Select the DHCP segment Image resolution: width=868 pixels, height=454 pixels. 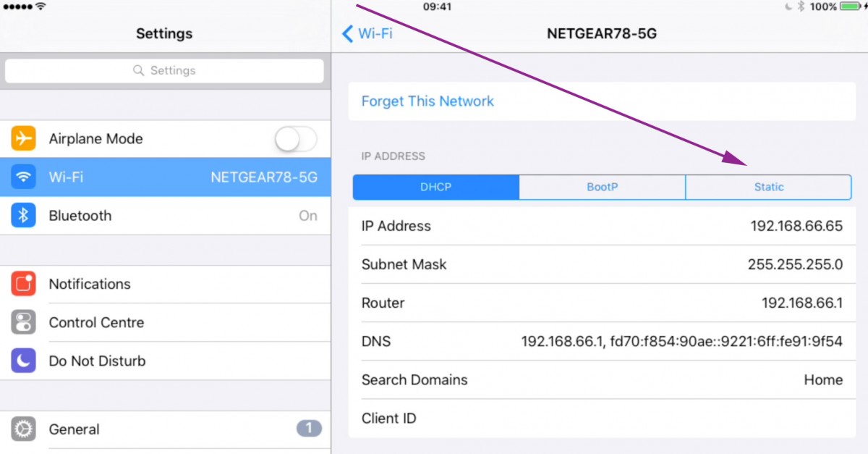click(435, 187)
